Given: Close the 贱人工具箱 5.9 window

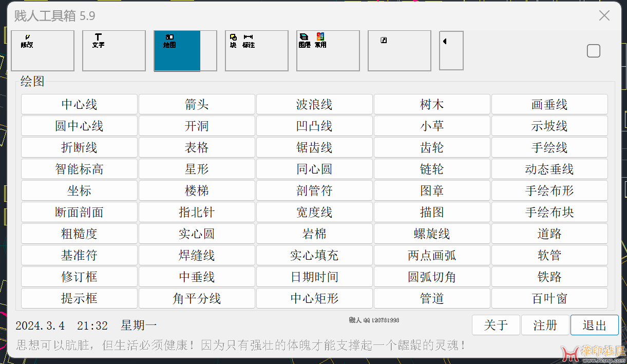Looking at the screenshot, I should point(604,16).
